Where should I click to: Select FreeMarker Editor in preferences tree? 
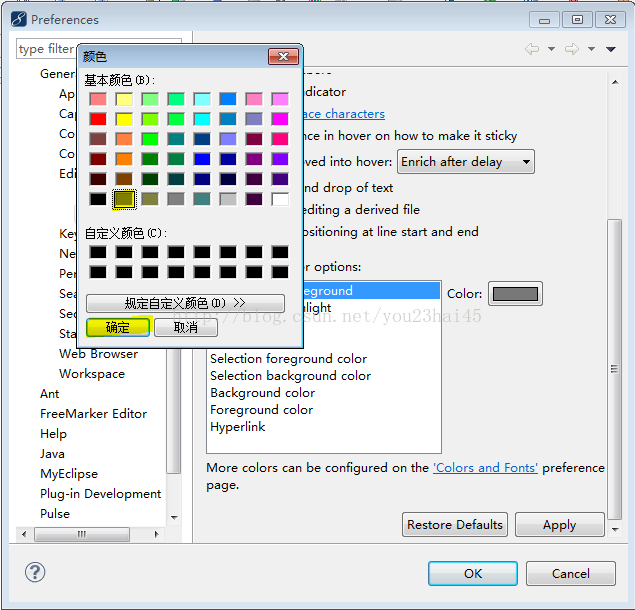point(94,414)
